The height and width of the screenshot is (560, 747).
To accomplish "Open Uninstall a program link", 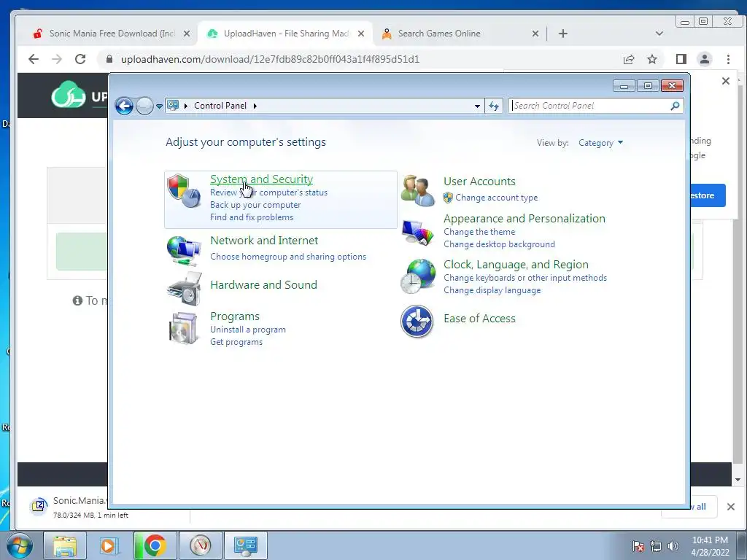I will [x=248, y=330].
